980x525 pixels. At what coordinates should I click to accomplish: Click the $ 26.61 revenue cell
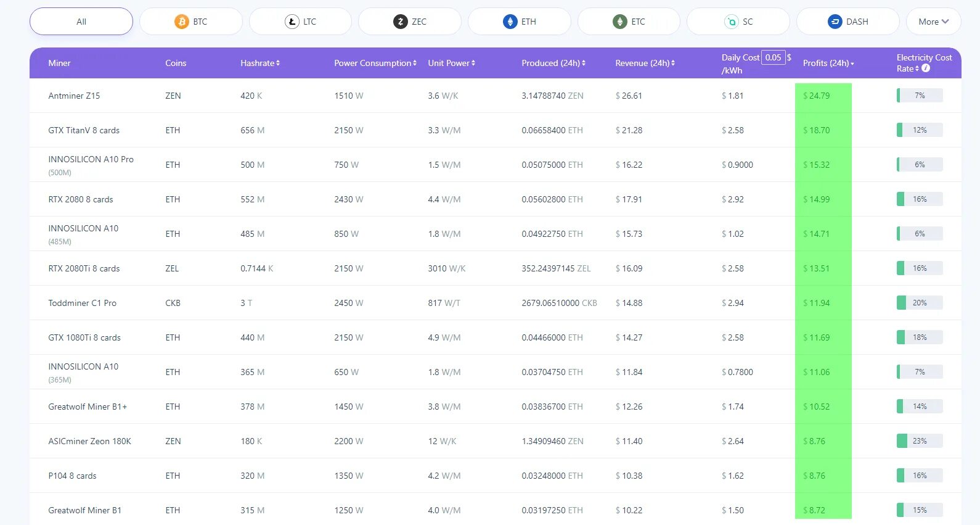[629, 96]
